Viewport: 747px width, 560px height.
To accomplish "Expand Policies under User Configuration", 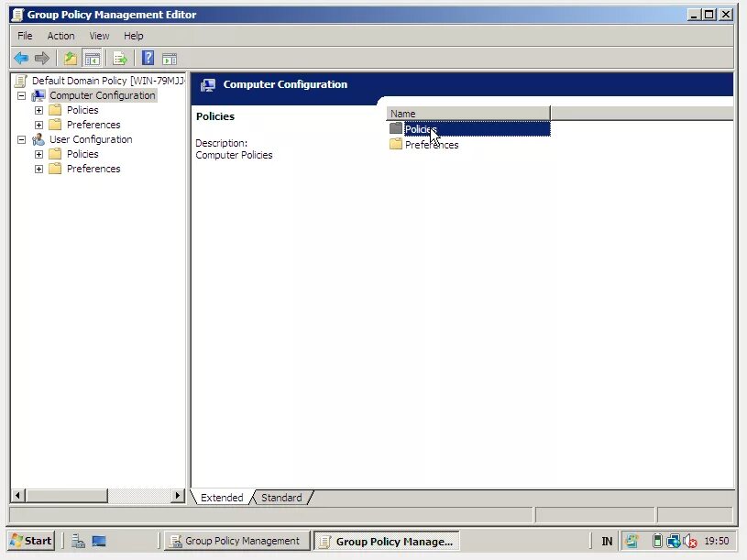I will (39, 155).
